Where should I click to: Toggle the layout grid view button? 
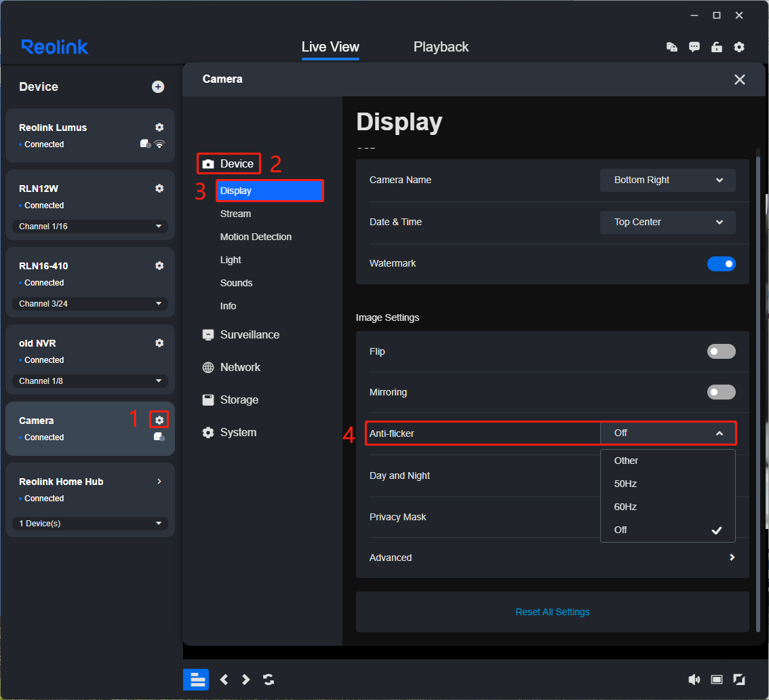coord(196,680)
